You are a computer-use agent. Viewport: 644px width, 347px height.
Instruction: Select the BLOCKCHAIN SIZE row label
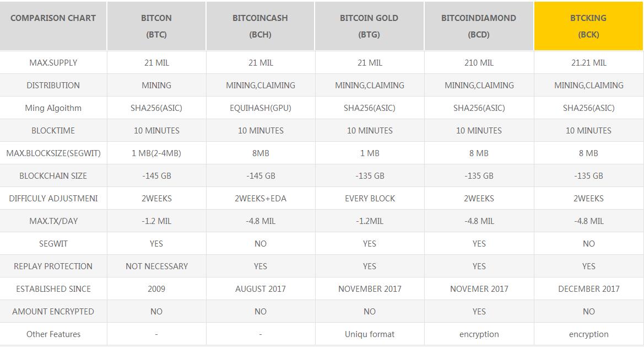pos(53,175)
